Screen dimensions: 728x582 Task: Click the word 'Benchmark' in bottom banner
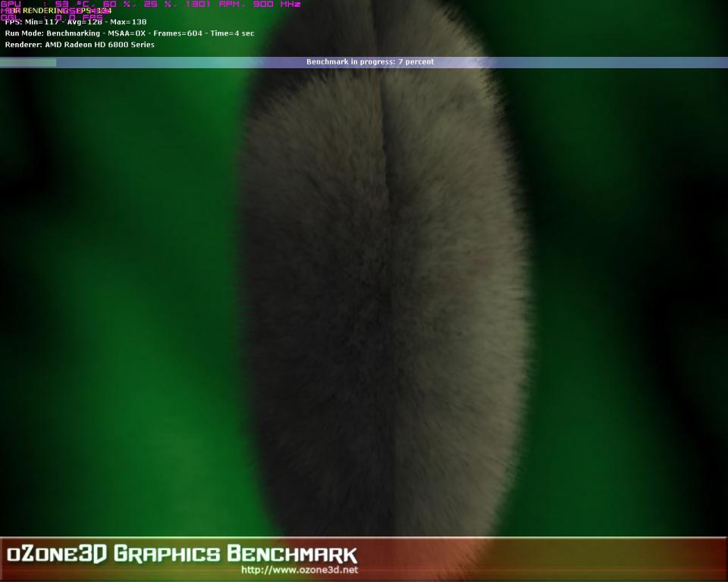tap(293, 554)
